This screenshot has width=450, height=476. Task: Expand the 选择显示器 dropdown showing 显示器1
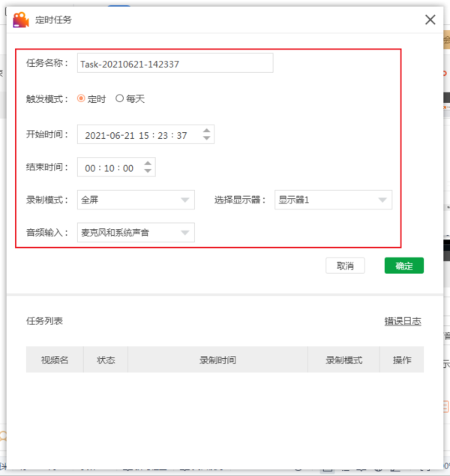(333, 200)
